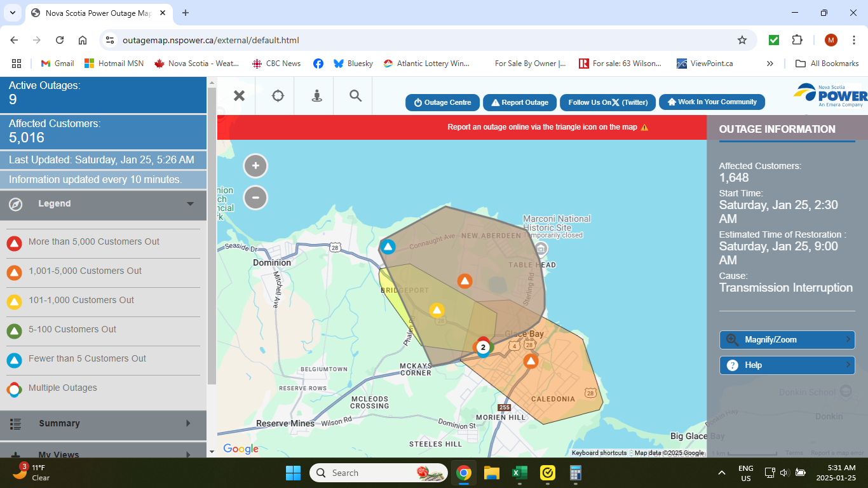Open the Help option in outage panel
Screen dimensions: 868x488
coord(787,365)
